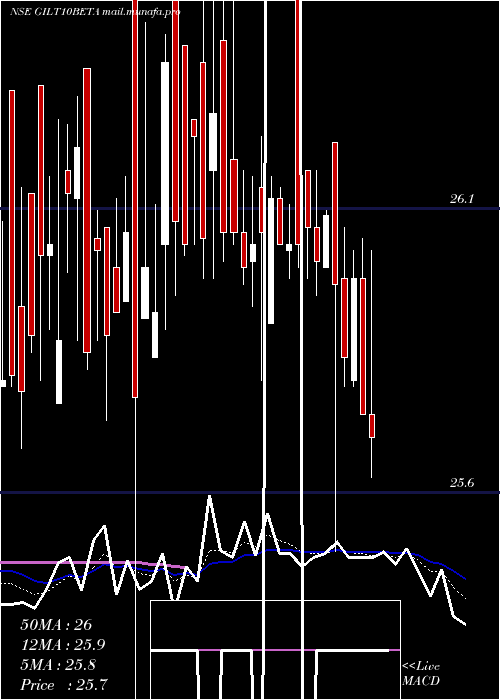Click the MACD indicator box
Image resolution: width=500 pixels, height=700 pixels.
click(x=275, y=650)
